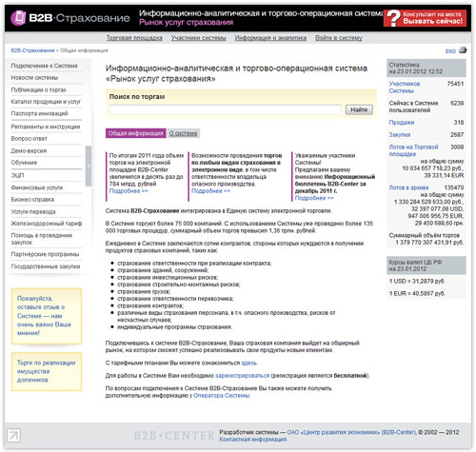
Task: Click the arrow icon in the footer corner
Action: [x=13, y=435]
